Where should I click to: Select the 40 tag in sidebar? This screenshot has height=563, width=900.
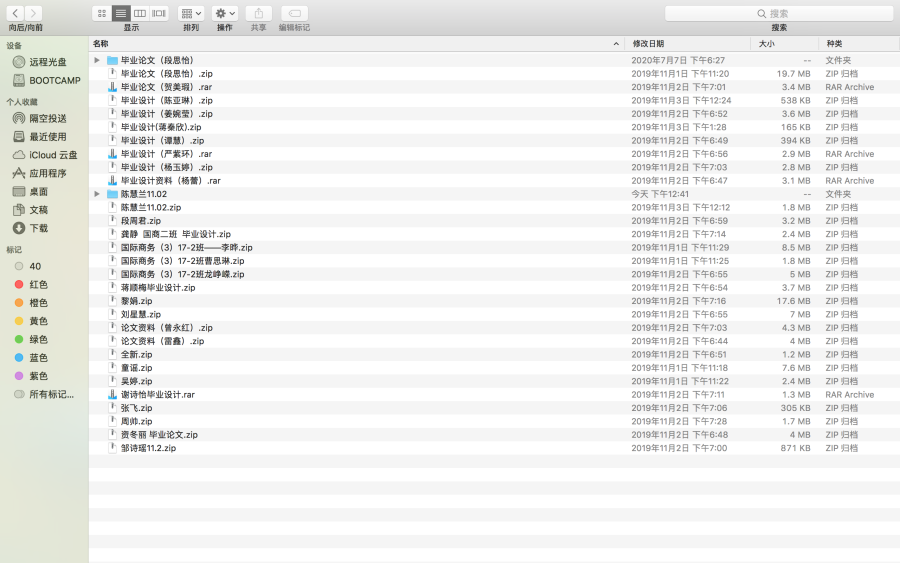click(28, 266)
